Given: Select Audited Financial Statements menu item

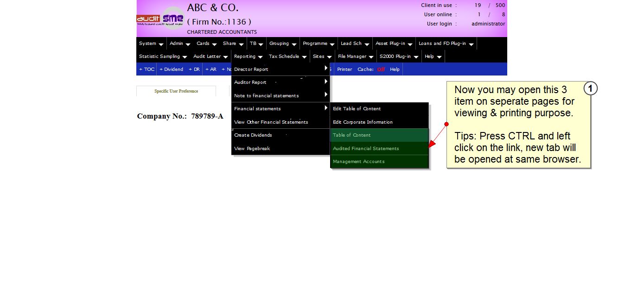Looking at the screenshot, I should [x=366, y=149].
